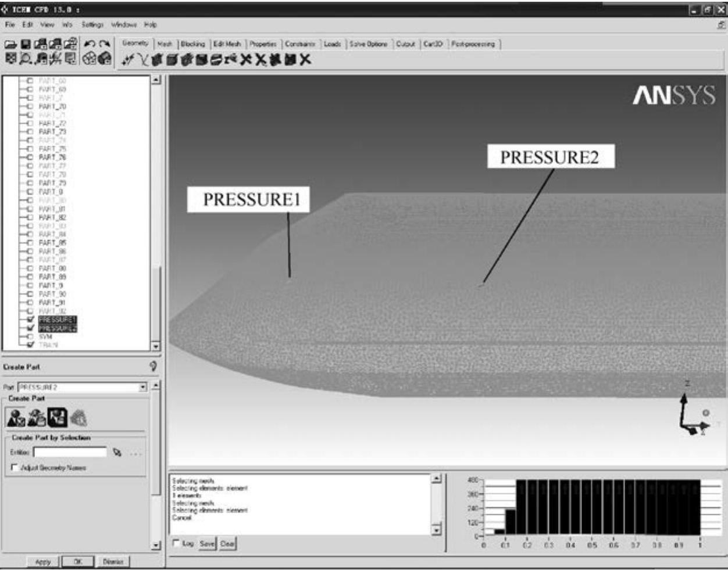
Task: Select the Create/Modify Curve tool
Action: 142,60
